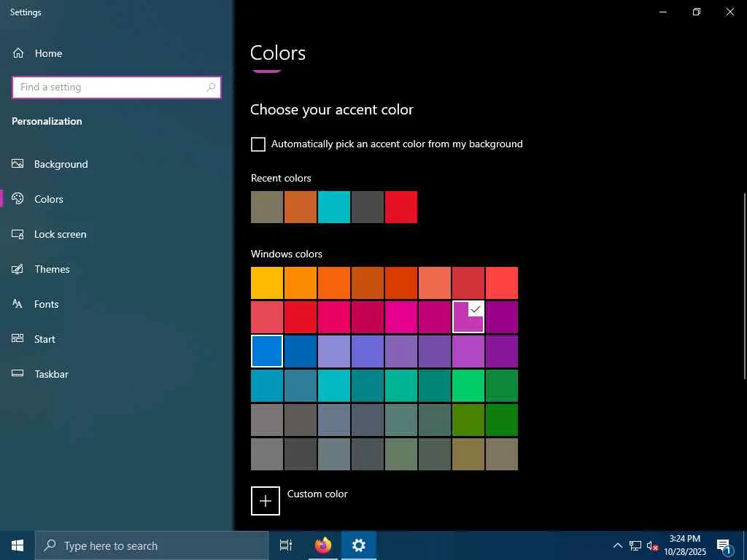747x560 pixels.
Task: Open the Taskbar personalization page
Action: 52,374
